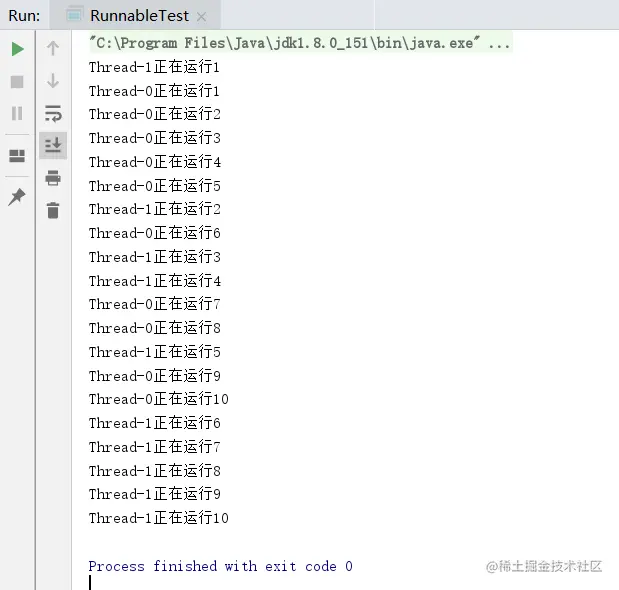Click the line 'Thread-0正在运行4'
Image resolution: width=619 pixels, height=590 pixels.
coord(154,162)
